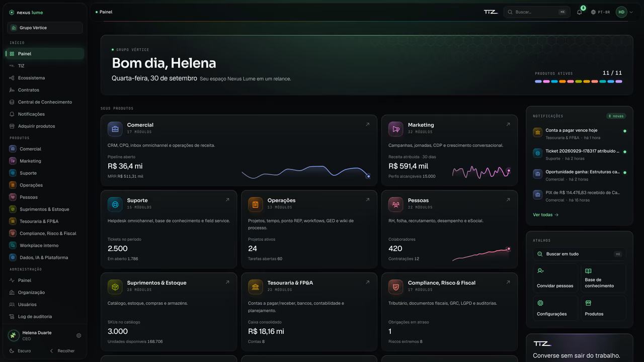Image resolution: width=644 pixels, height=362 pixels.
Task: Open the Suporte card's arrow icon
Action: pos(227,200)
